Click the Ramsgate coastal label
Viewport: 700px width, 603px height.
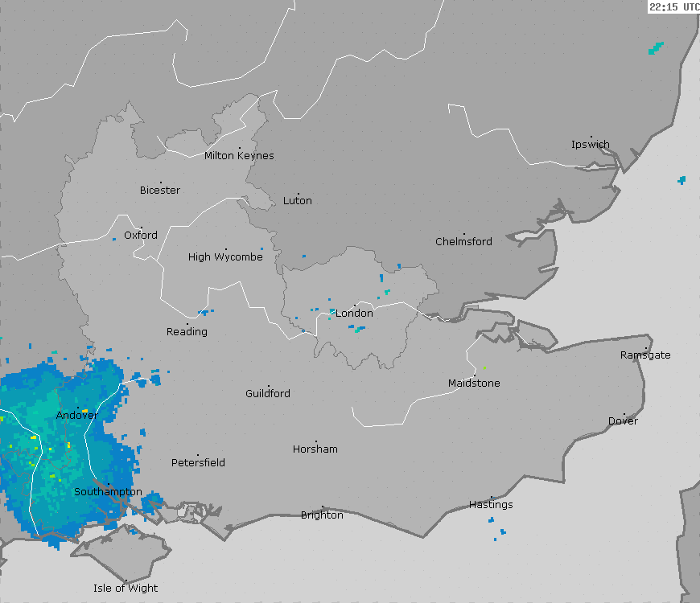point(645,355)
